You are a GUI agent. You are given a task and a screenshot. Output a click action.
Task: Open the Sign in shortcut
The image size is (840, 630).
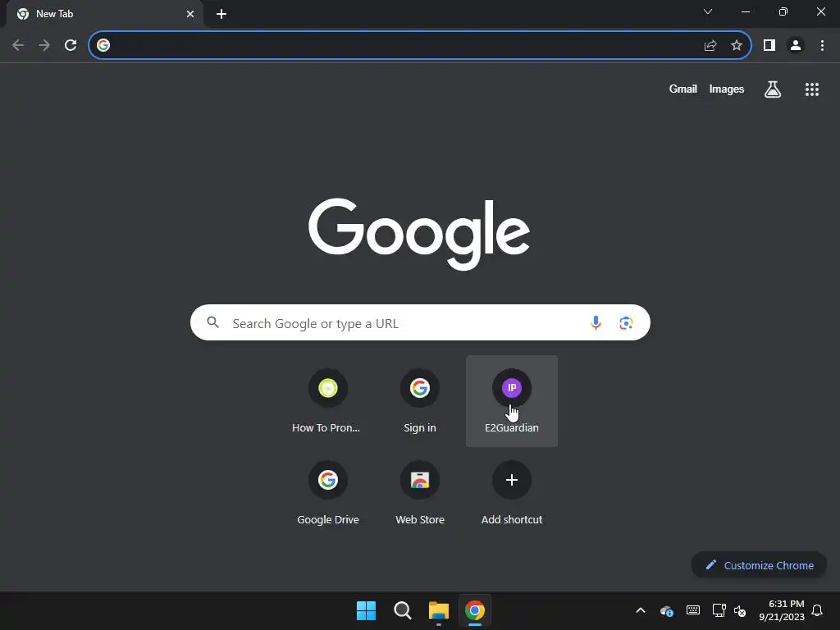420,400
